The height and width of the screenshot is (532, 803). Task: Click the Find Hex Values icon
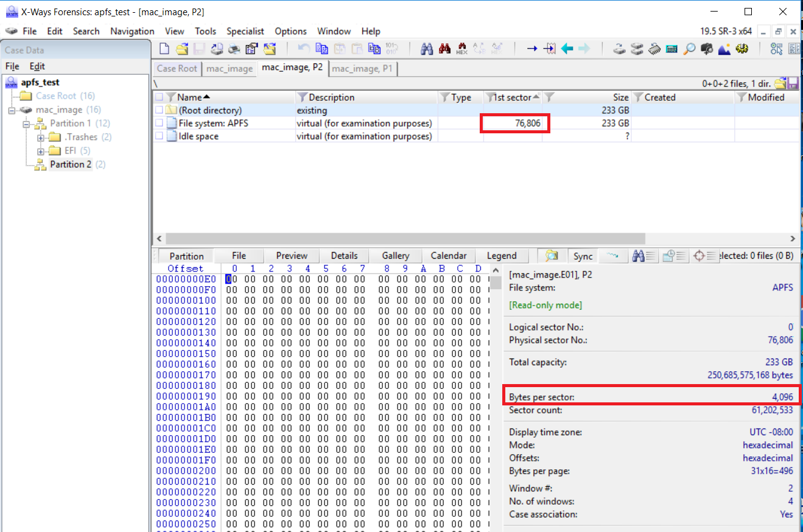[x=462, y=49]
